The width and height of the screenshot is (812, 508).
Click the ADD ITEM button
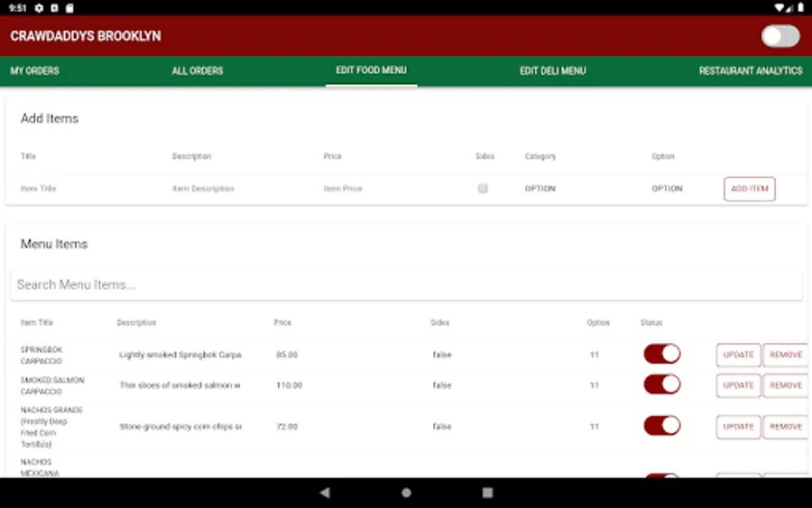coord(750,189)
